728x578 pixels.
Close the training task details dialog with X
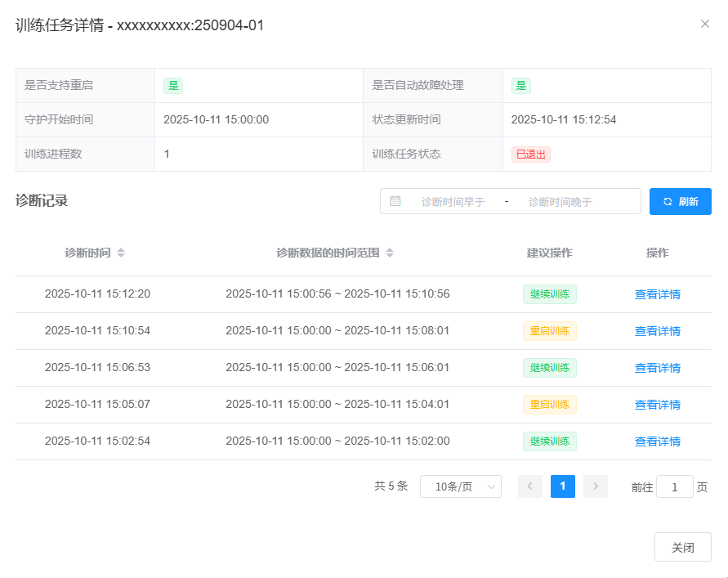point(704,24)
